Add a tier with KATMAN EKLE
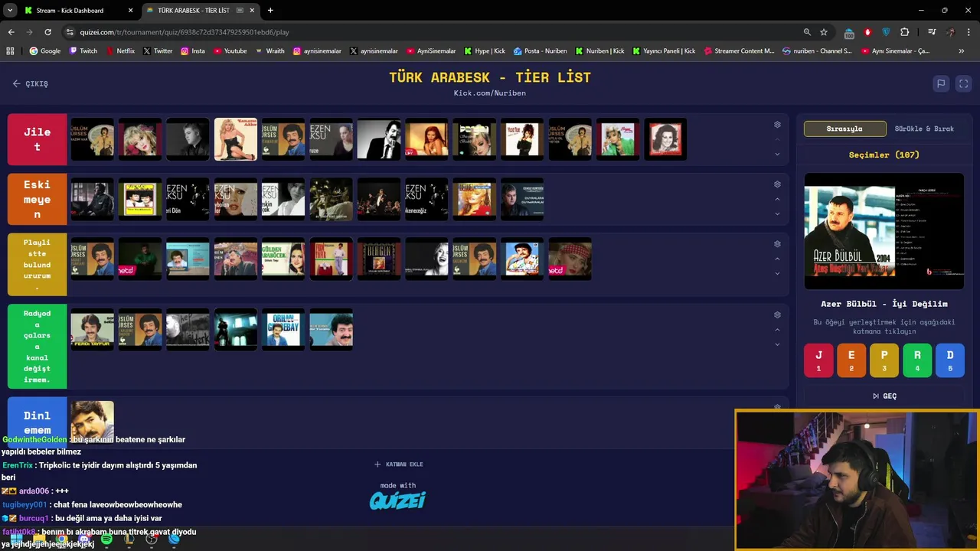Viewport: 980px width, 551px height. 398,465
